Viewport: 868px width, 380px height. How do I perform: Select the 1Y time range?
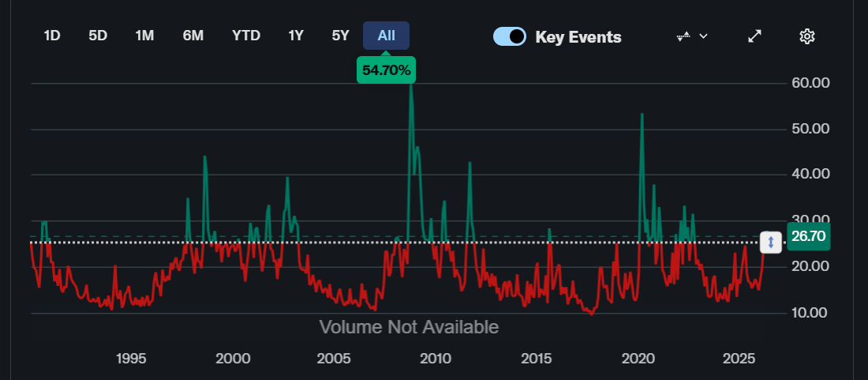click(296, 36)
